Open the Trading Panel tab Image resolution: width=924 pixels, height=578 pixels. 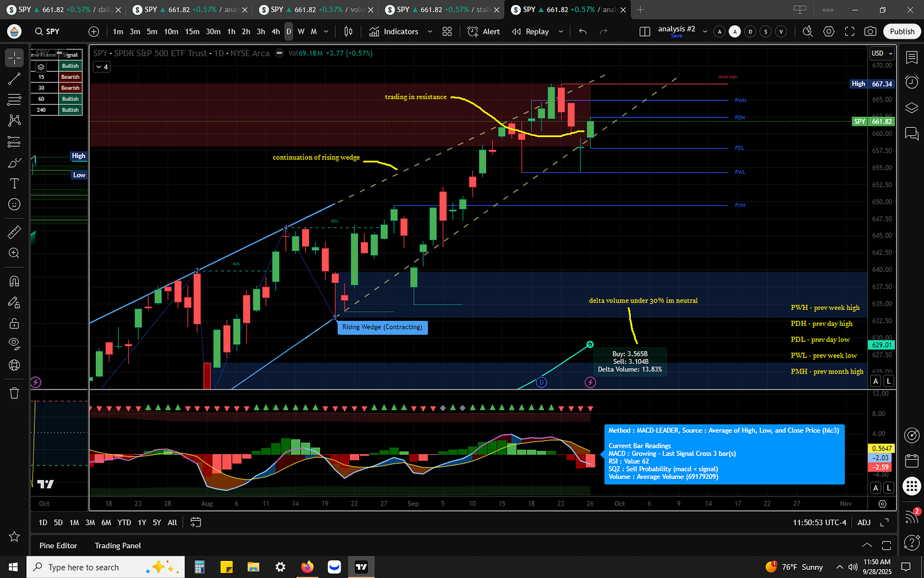click(118, 546)
